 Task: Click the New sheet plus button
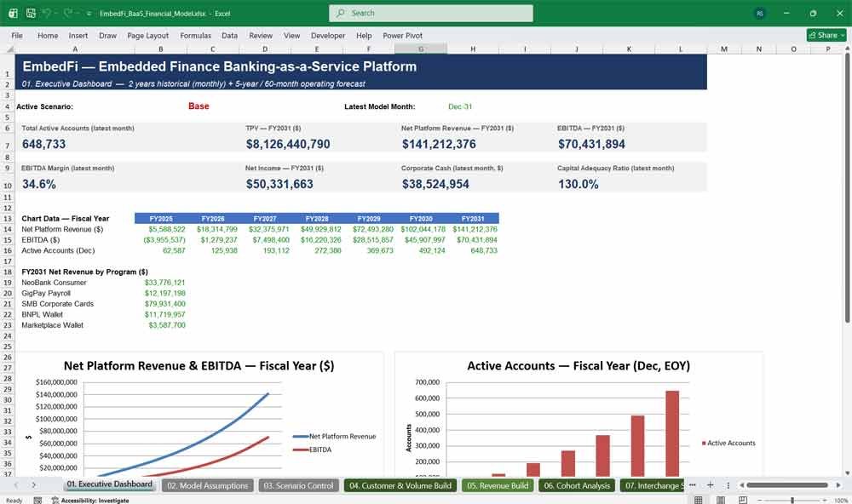point(711,485)
